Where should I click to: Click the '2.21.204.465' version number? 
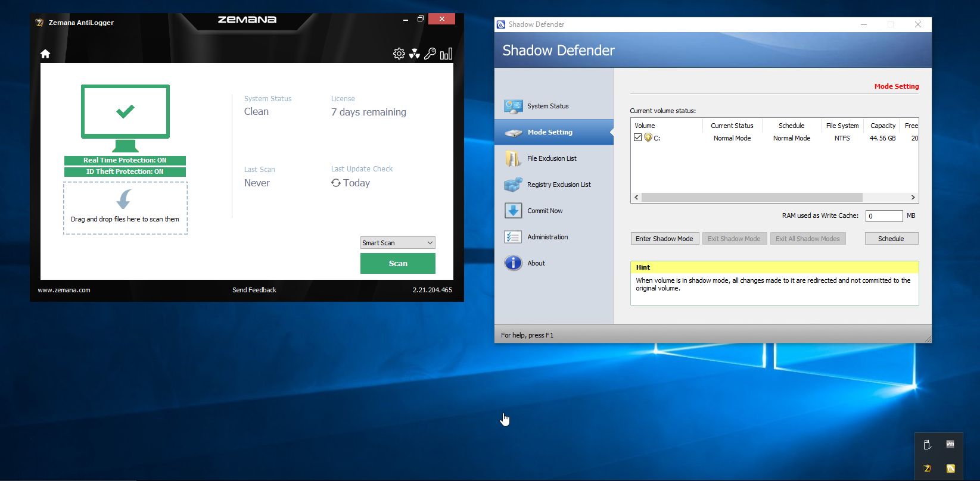pyautogui.click(x=433, y=290)
